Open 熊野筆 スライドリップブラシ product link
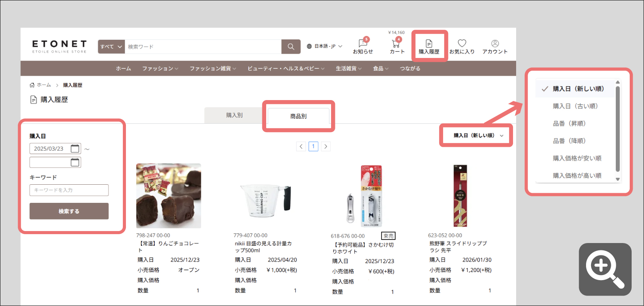644x306 pixels. pyautogui.click(x=459, y=247)
